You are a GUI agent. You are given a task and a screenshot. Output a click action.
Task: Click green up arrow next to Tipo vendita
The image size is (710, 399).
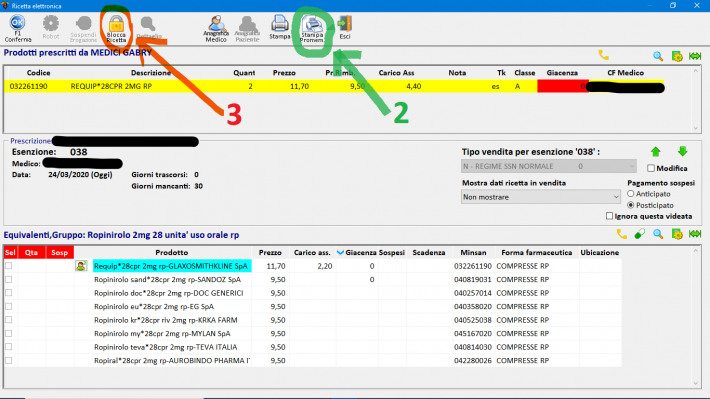(x=656, y=152)
